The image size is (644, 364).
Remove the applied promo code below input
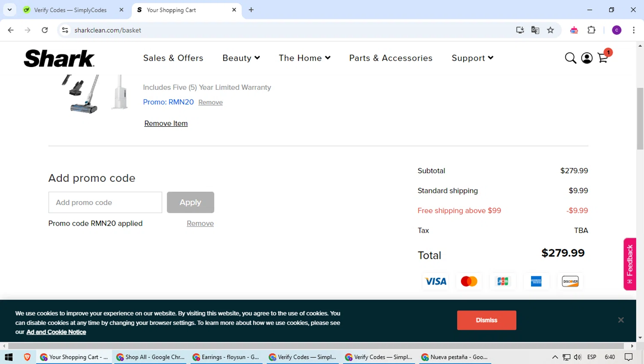pos(200,223)
